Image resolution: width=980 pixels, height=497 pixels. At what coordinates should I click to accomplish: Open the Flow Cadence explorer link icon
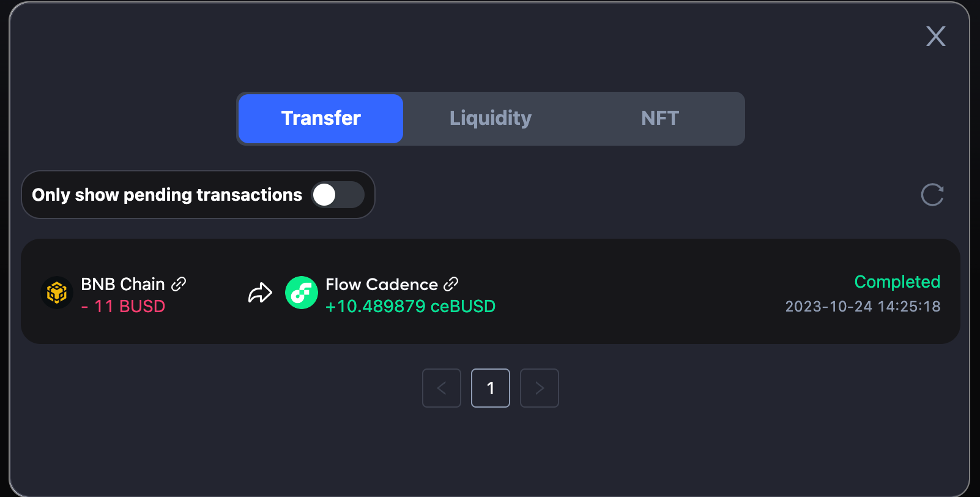pyautogui.click(x=451, y=284)
